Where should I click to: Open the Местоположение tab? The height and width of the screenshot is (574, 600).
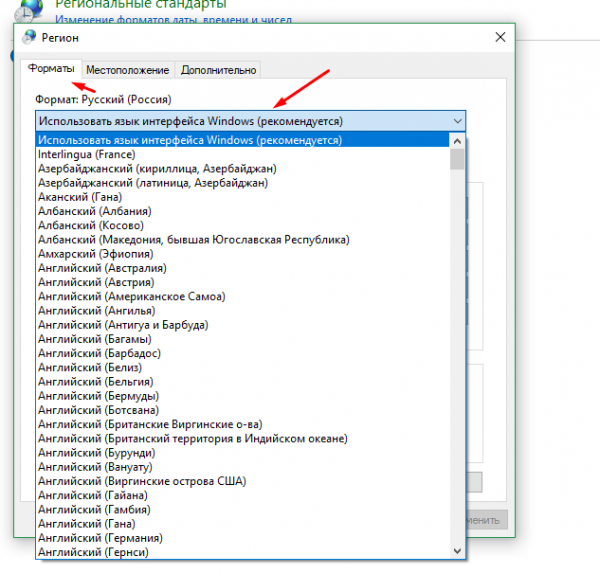[x=127, y=70]
